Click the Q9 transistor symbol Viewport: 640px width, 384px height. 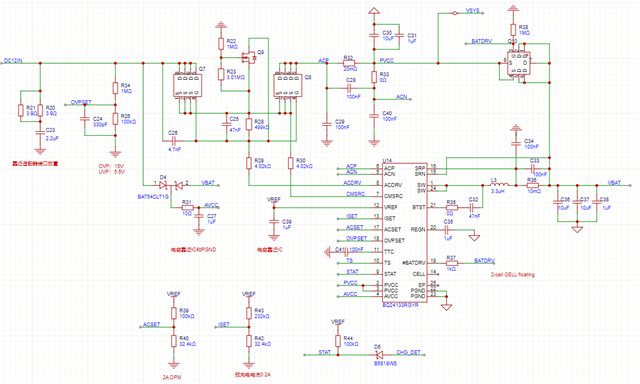(249, 57)
